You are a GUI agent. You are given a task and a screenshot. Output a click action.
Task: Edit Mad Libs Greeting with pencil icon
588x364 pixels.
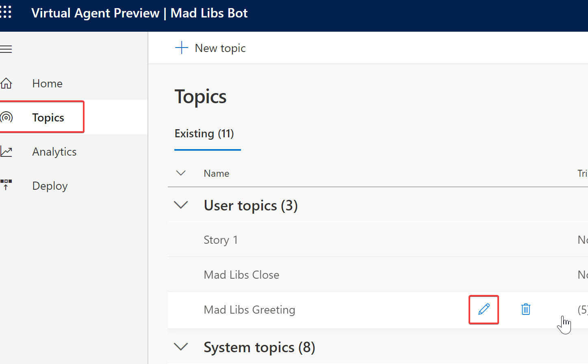484,310
